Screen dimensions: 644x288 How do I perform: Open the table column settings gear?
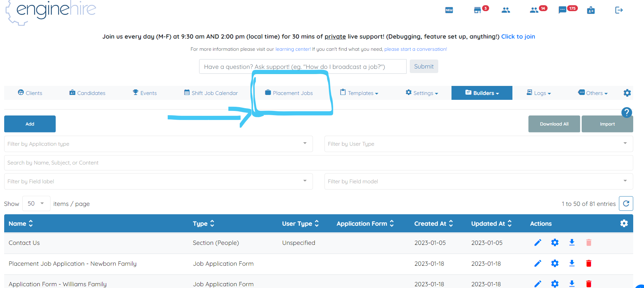(624, 223)
